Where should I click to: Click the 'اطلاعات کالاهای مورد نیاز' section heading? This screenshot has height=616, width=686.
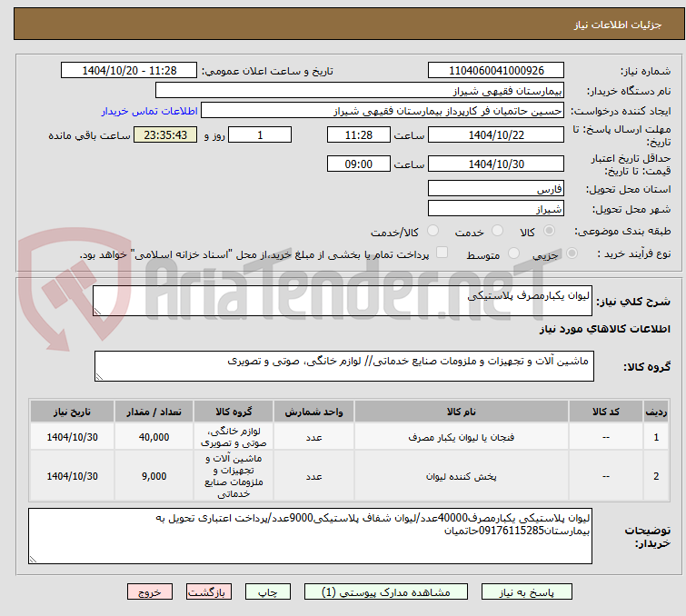pyautogui.click(x=604, y=329)
